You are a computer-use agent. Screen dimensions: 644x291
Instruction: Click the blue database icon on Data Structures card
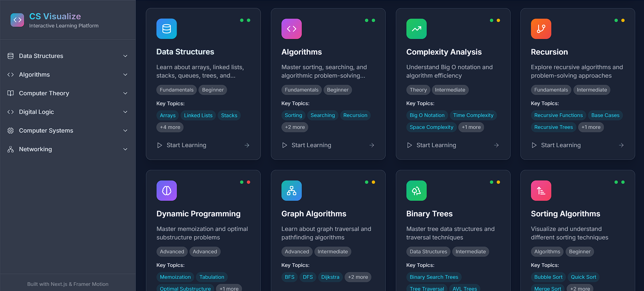click(166, 29)
